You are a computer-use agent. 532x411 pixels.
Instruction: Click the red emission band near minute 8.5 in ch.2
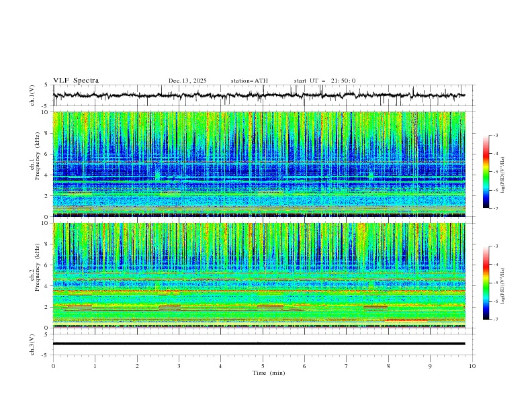click(406, 320)
